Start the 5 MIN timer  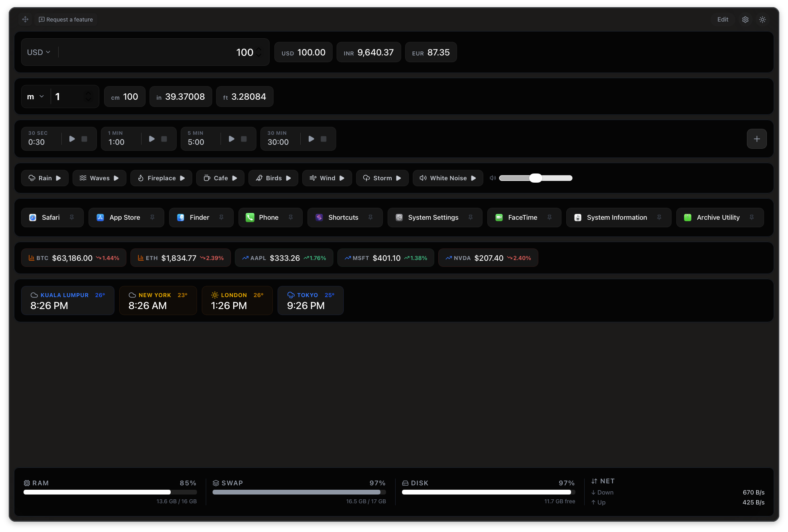click(x=231, y=139)
